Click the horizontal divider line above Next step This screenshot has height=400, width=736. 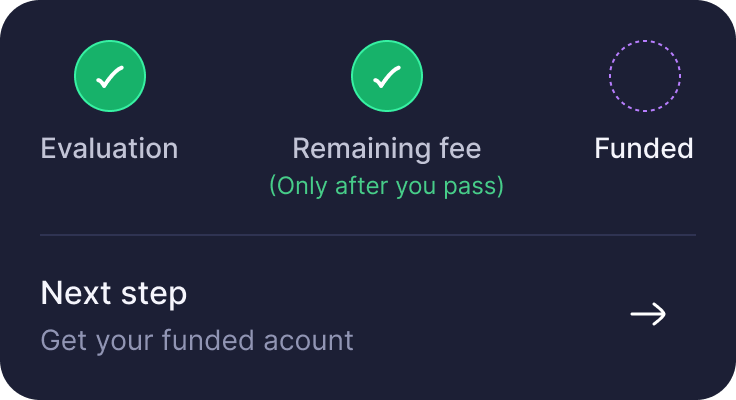pos(368,234)
